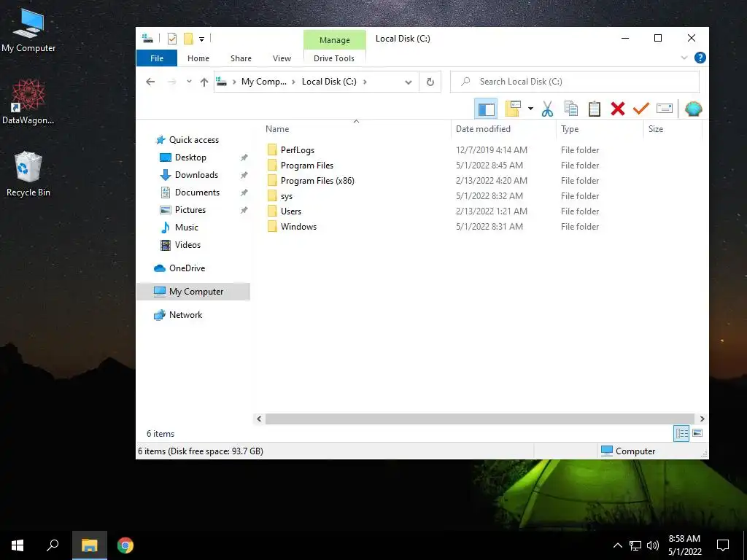Click the Paste clipboard icon
The image size is (747, 560).
594,109
